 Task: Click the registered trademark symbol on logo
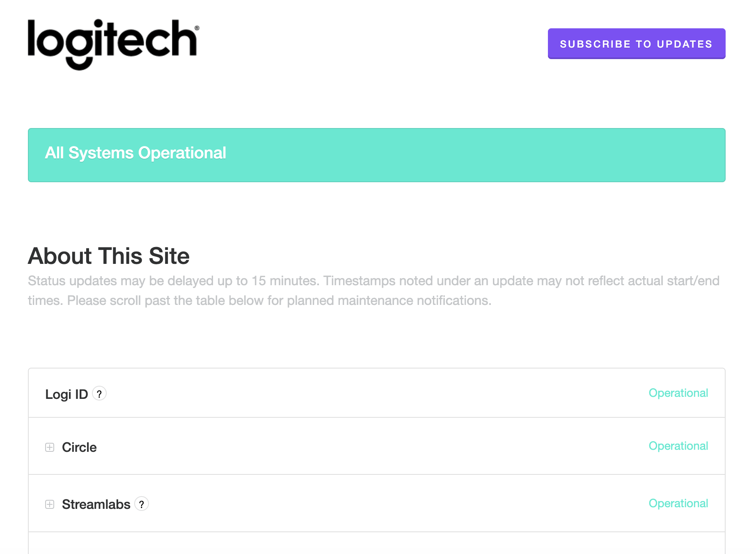(197, 28)
